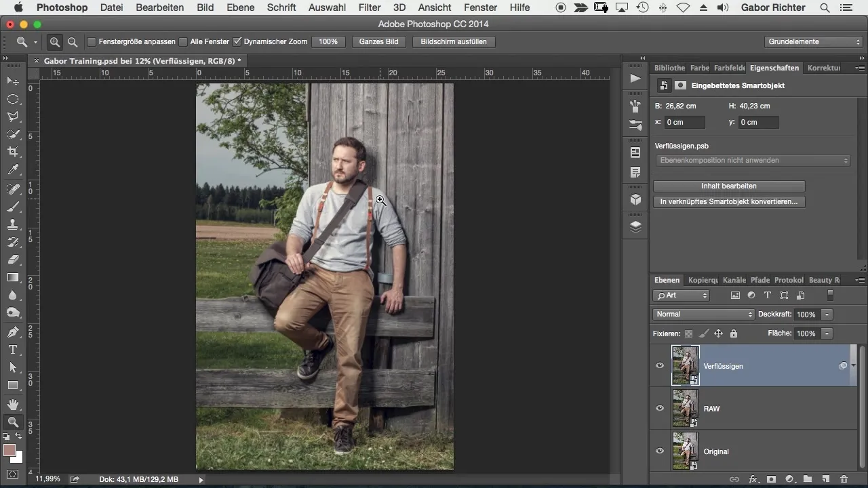Delete layer using the trash icon

pos(844,479)
